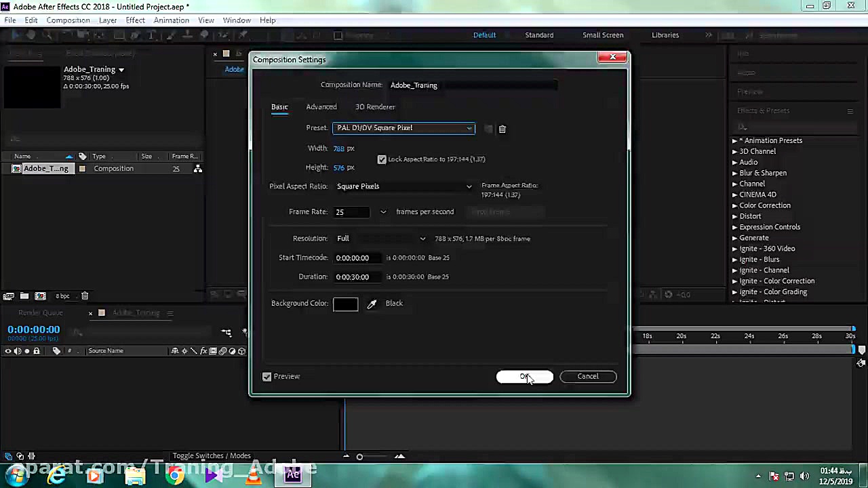Click the Composition Name field
Viewport: 868px width, 488px height.
[x=473, y=85]
